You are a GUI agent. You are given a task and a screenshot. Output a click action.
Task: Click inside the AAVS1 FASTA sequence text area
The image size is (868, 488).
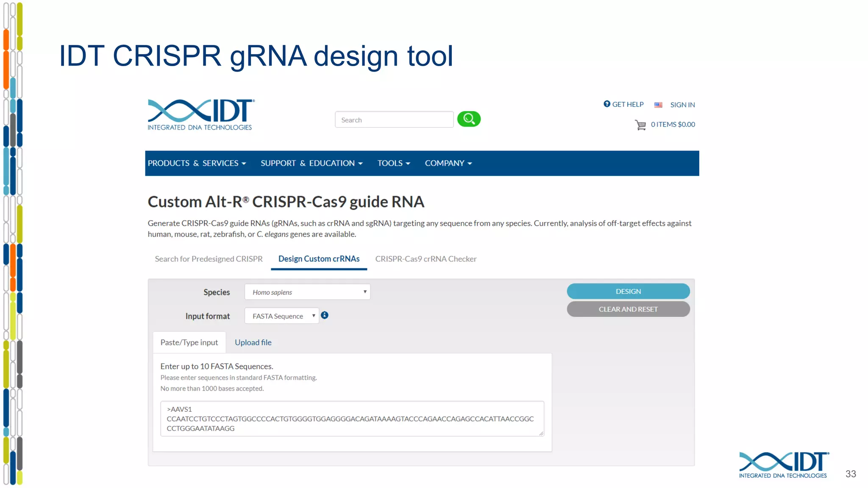pos(352,419)
